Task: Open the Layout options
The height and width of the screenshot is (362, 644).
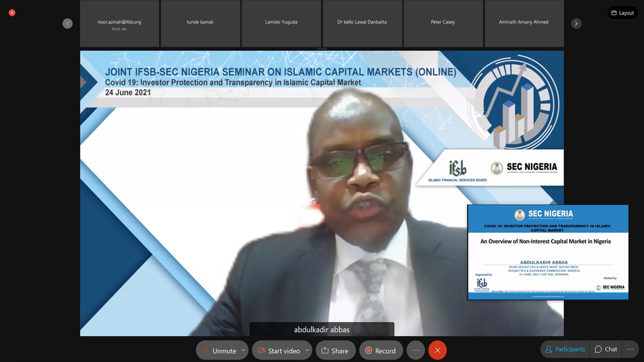Action: [622, 13]
